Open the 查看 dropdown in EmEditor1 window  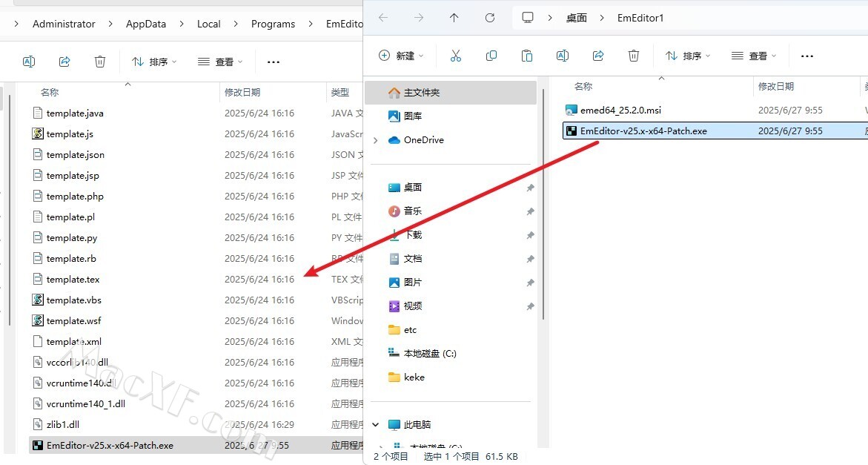coord(754,56)
